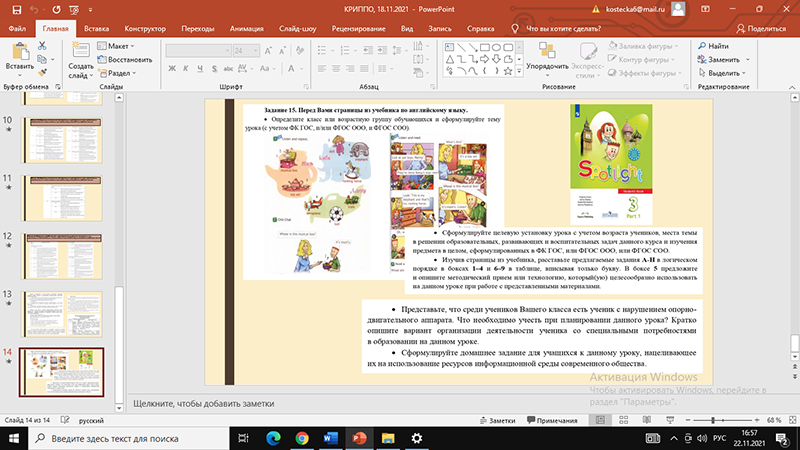
Task: Start slideshow from the status bar icon
Action: (670, 420)
